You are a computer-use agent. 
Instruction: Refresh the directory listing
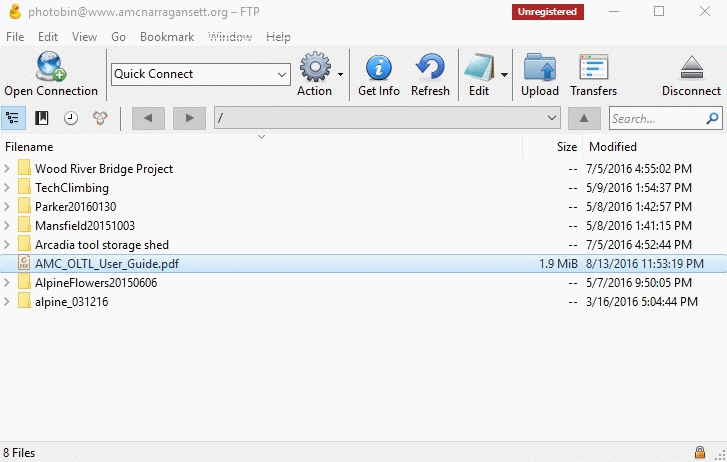tap(430, 68)
